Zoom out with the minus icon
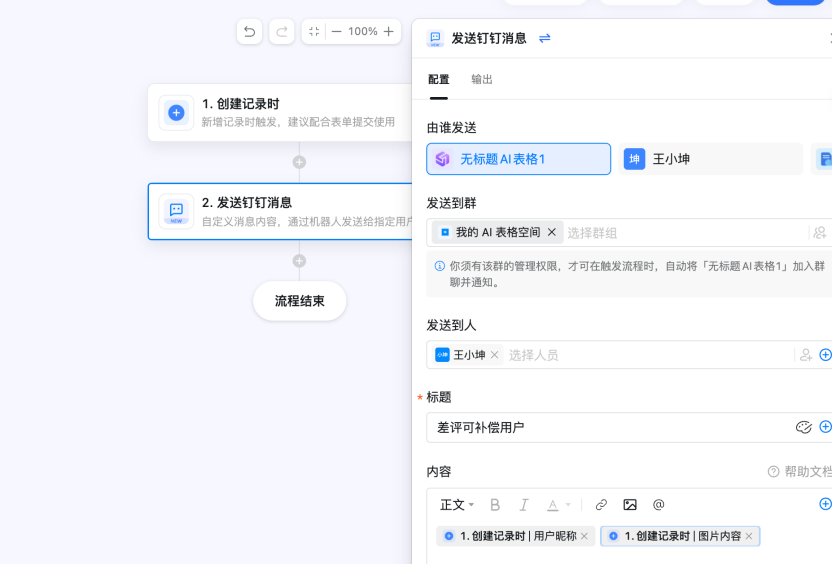Viewport: 832px width, 564px height. pyautogui.click(x=337, y=32)
